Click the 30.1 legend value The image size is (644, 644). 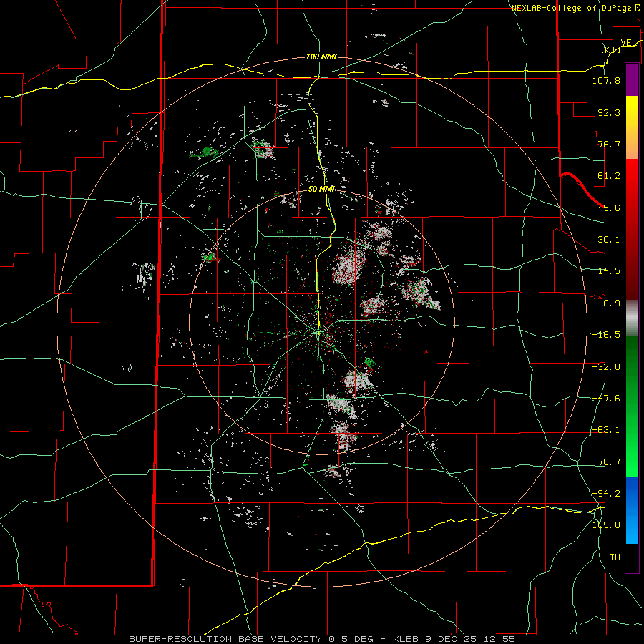tap(609, 240)
